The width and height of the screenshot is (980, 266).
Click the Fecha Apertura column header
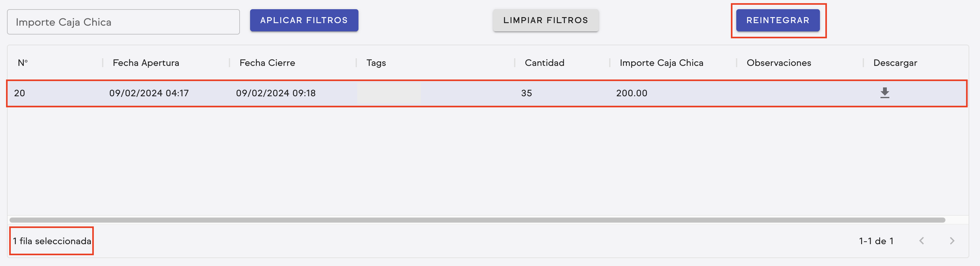[146, 63]
